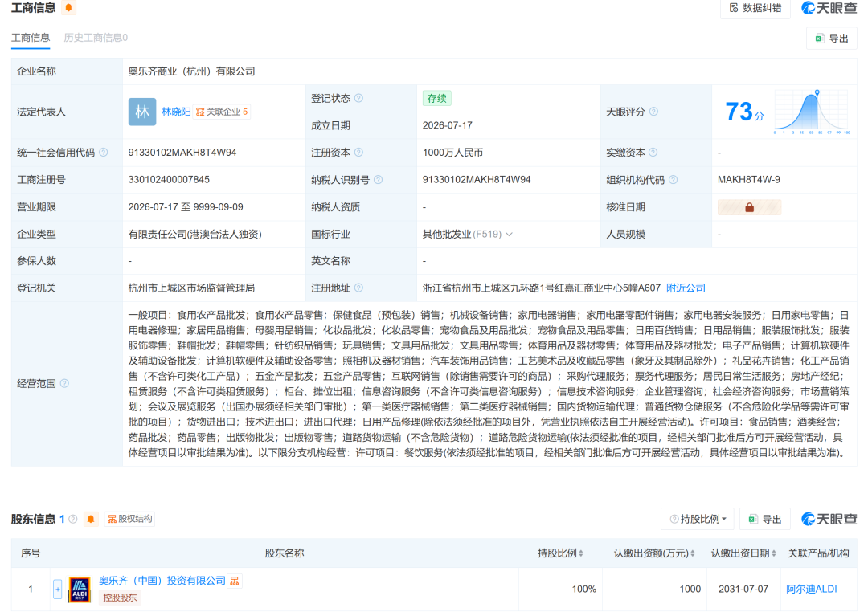Screen dimensions: 868x612
Task: Click the 林 avatar thumbnail
Action: (142, 112)
